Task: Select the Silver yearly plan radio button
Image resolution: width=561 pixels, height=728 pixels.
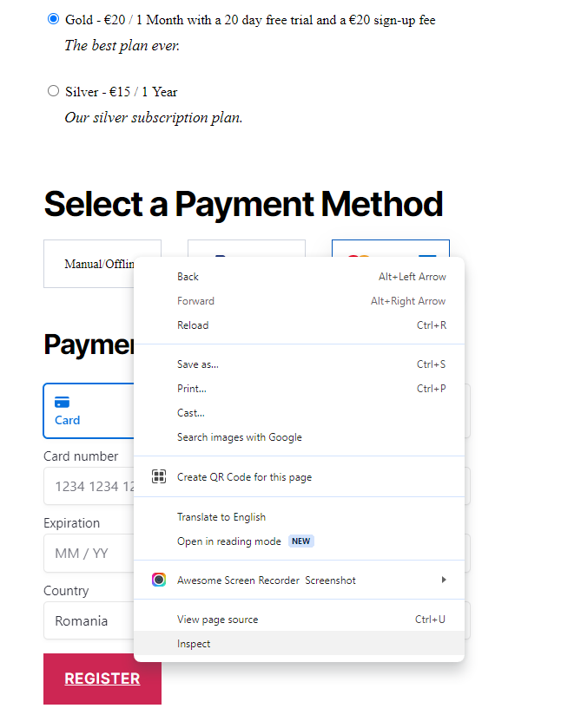Action: point(53,90)
